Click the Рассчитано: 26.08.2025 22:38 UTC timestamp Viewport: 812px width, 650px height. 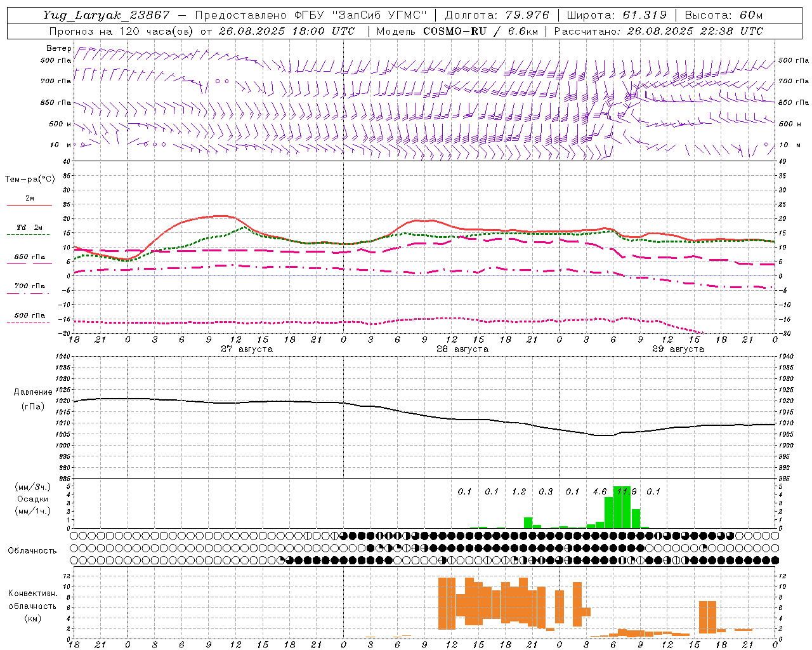pos(658,31)
